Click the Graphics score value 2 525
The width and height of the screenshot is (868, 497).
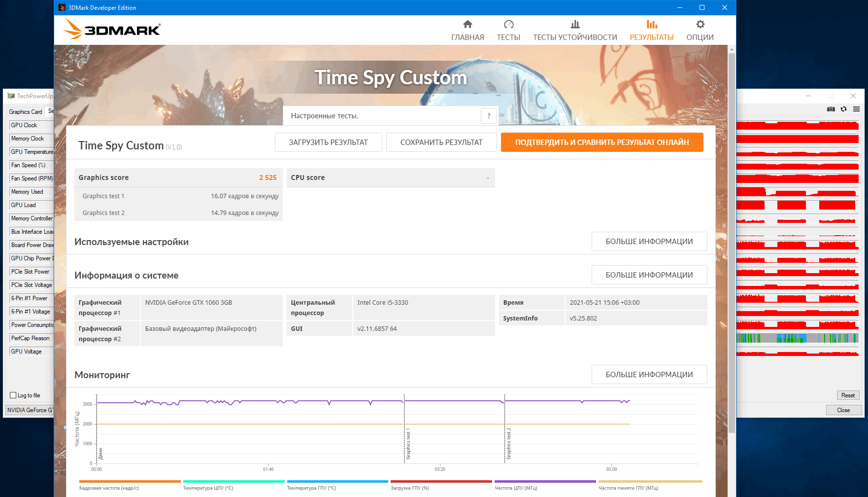click(268, 177)
